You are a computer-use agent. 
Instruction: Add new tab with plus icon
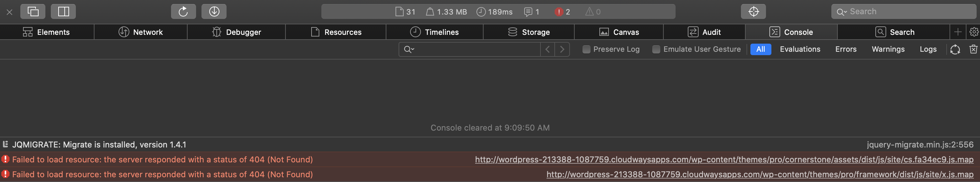(958, 32)
